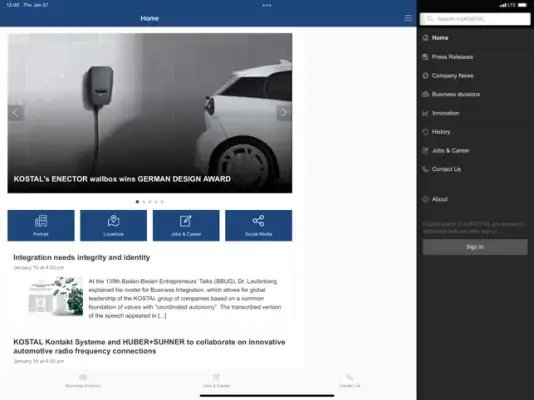Click the battery indicator in status bar

coord(522,5)
